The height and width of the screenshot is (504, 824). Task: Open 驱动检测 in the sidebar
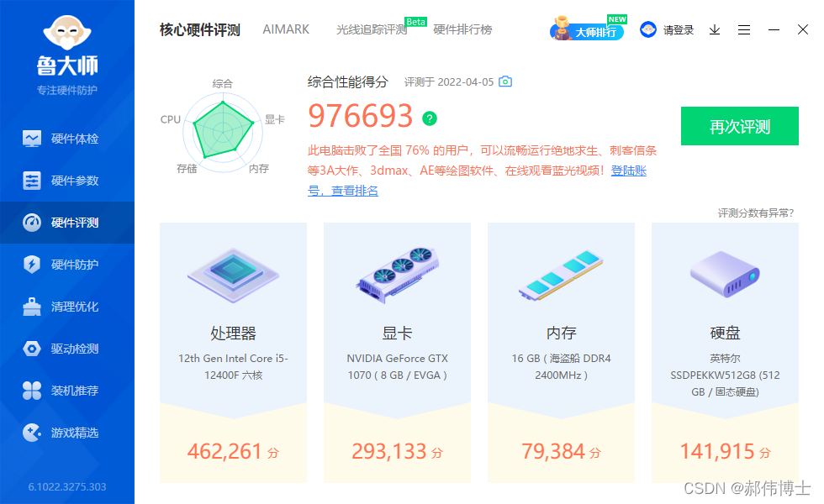[x=67, y=349]
